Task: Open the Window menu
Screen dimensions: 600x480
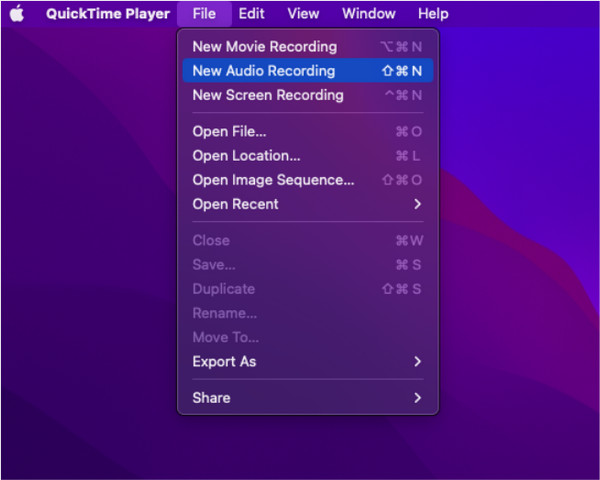Action: [x=369, y=14]
